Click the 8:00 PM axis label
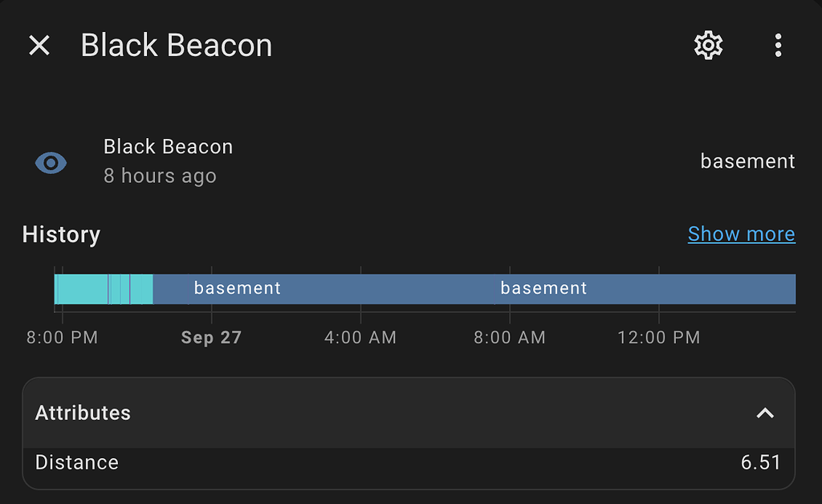The width and height of the screenshot is (822, 504). pyautogui.click(x=62, y=338)
